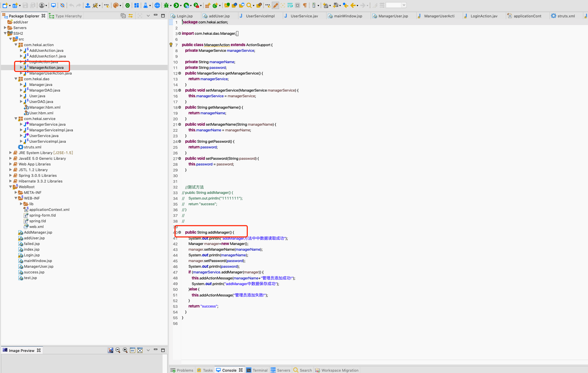Collapse the com.hekai.dao package
The height and width of the screenshot is (373, 588).
16,79
